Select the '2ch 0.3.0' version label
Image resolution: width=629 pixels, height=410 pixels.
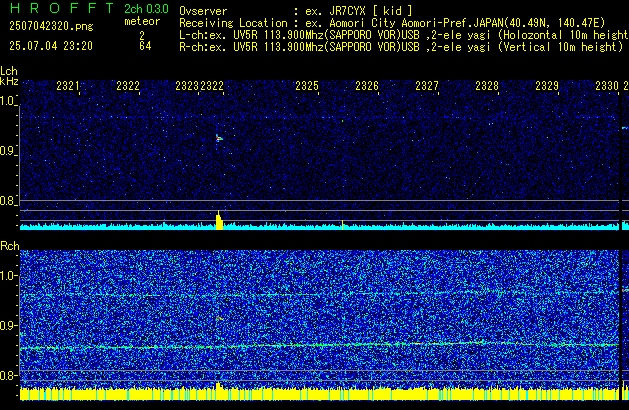pyautogui.click(x=146, y=9)
